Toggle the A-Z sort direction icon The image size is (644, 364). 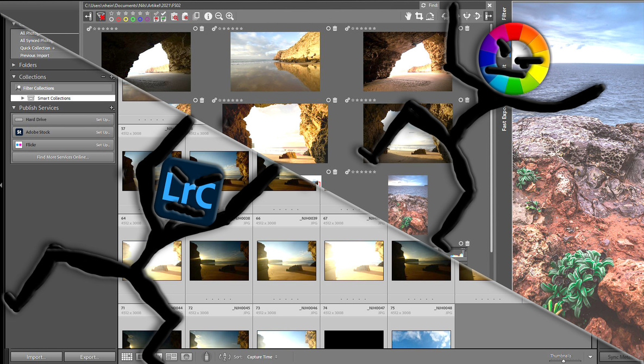pos(224,357)
